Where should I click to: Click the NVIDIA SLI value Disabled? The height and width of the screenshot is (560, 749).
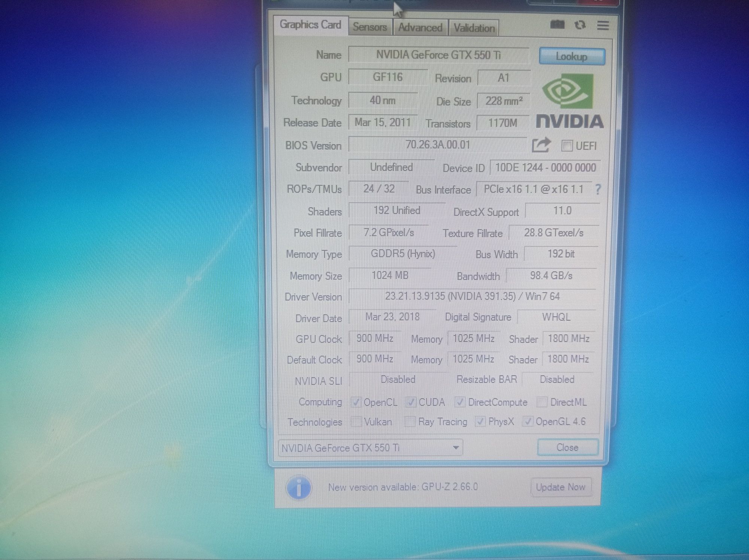click(x=398, y=380)
